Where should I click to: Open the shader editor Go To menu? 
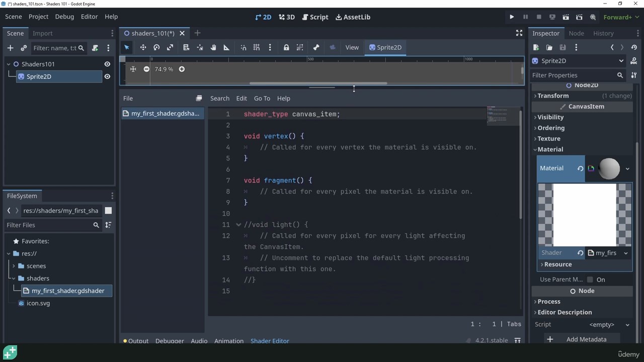tap(262, 98)
